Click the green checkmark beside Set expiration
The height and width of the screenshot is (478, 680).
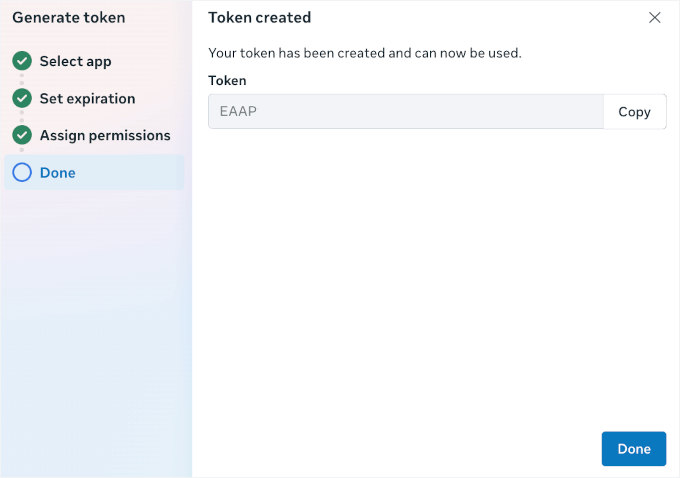pos(22,98)
